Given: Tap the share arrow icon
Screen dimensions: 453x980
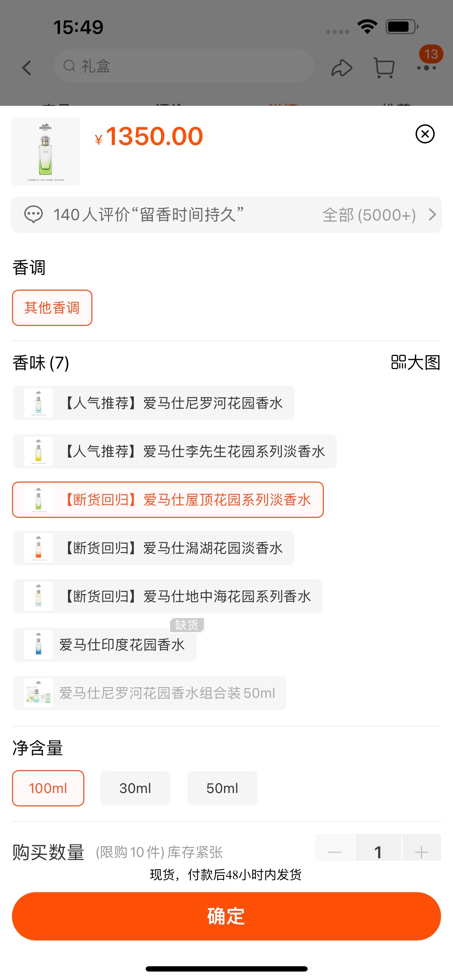Looking at the screenshot, I should 342,68.
